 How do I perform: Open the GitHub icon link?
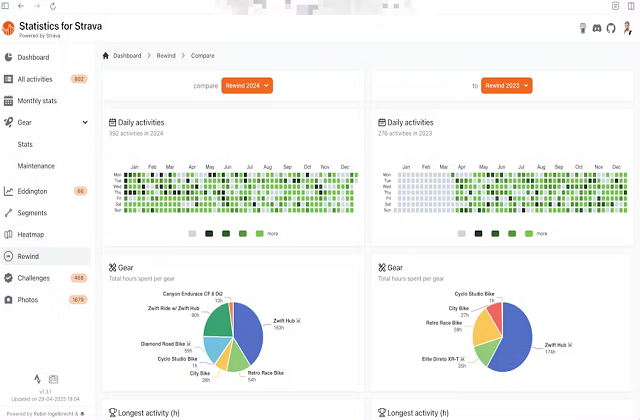click(x=611, y=28)
